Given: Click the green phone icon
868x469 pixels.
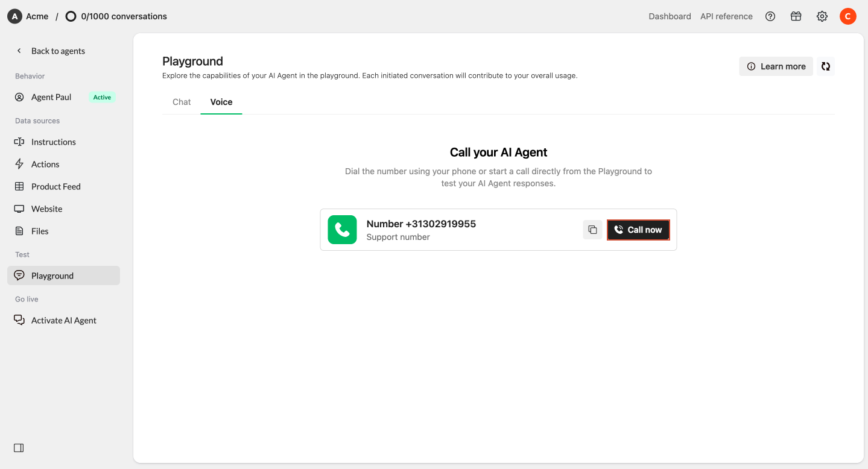Looking at the screenshot, I should [342, 230].
